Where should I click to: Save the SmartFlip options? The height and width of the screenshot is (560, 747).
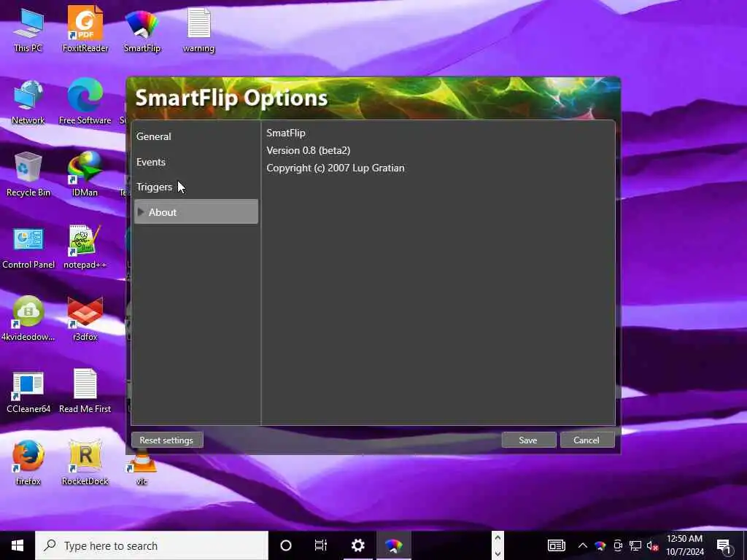pos(528,440)
